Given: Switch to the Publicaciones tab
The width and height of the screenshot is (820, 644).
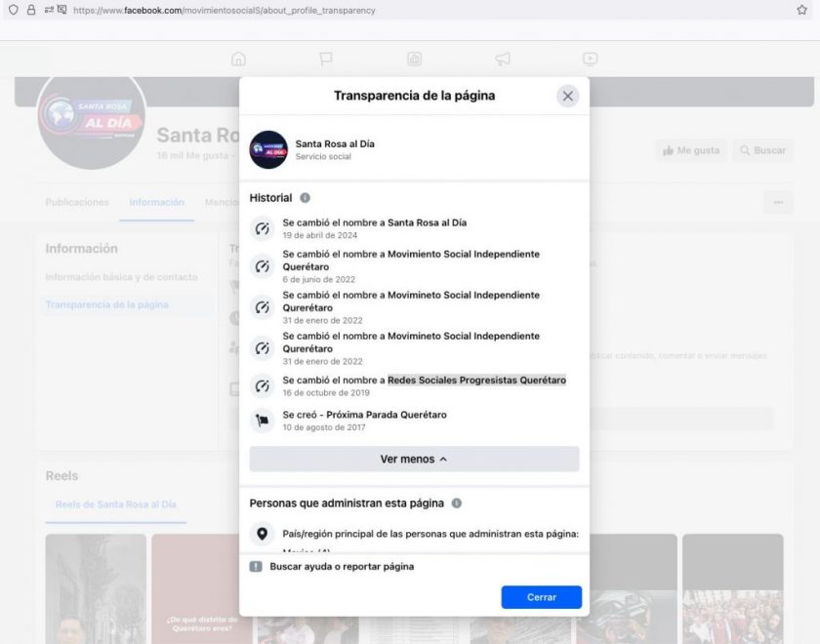Looking at the screenshot, I should pyautogui.click(x=77, y=203).
